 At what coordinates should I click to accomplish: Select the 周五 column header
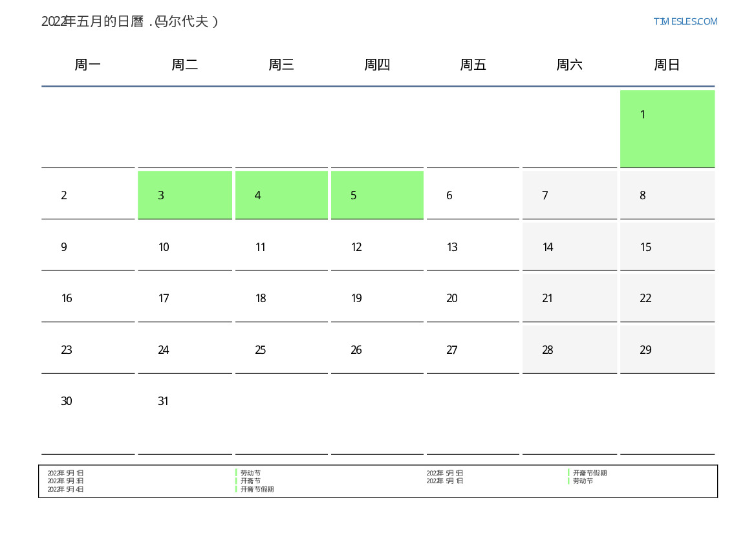(x=473, y=65)
